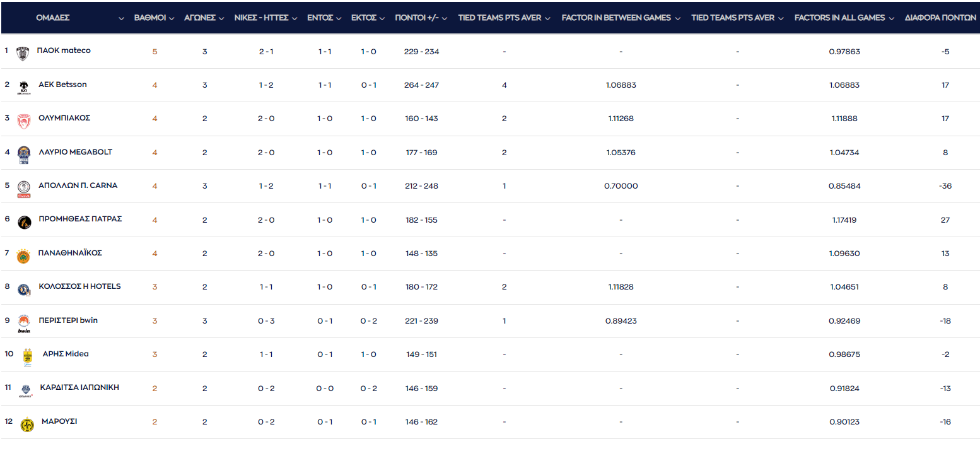Screen dimensions: 980x451
Task: Open the ΚΑΡΔΙΤΣΑ ΙΑΠΩΝΙΚΗ team name link
Action: [x=79, y=387]
